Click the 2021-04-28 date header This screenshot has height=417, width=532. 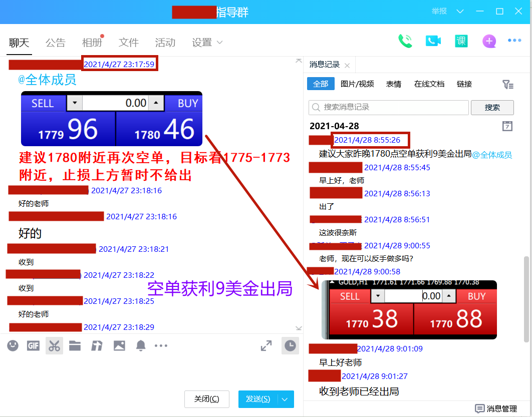[x=334, y=126]
